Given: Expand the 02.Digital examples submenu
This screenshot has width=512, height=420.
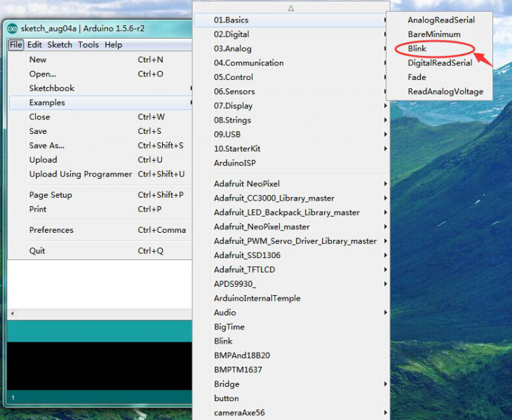Looking at the screenshot, I should coord(231,34).
